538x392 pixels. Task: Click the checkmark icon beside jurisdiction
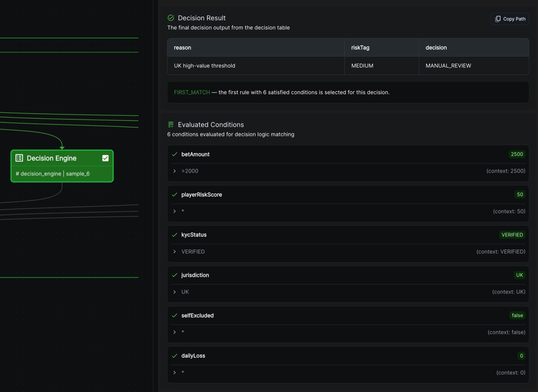click(x=175, y=275)
